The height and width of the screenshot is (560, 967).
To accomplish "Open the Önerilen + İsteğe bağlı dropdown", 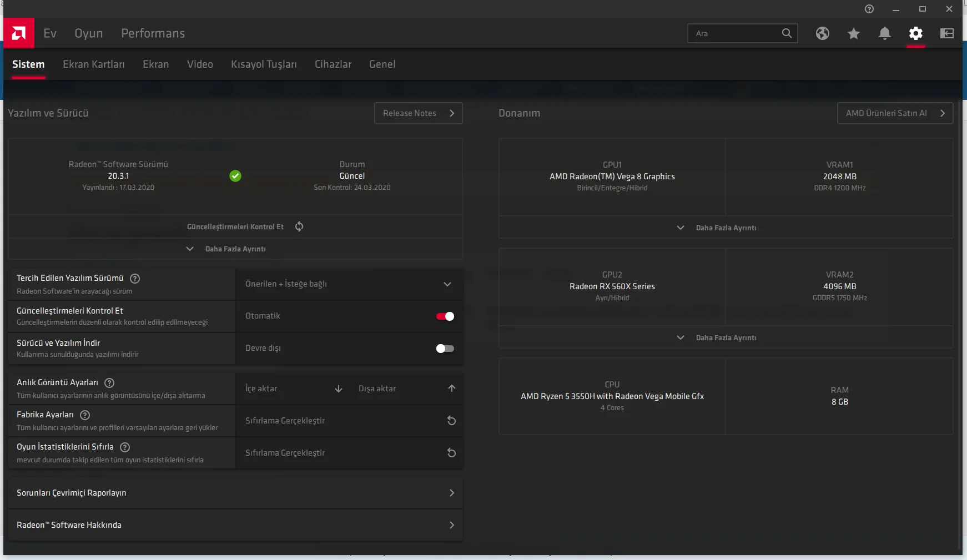I will [349, 284].
